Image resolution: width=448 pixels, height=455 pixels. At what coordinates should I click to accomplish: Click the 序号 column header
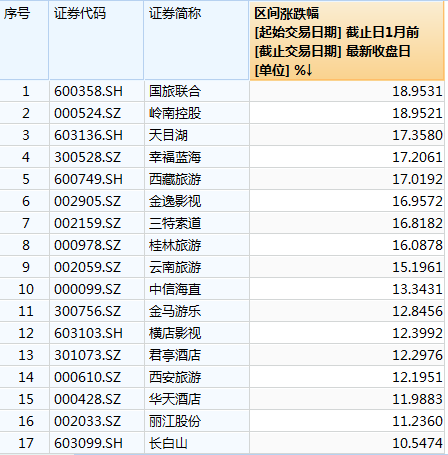point(24,41)
